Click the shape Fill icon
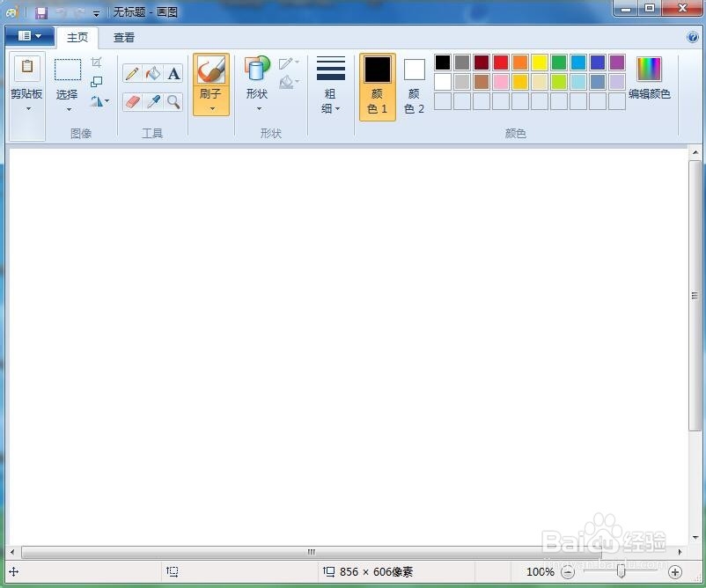This screenshot has height=588, width=706. (285, 82)
